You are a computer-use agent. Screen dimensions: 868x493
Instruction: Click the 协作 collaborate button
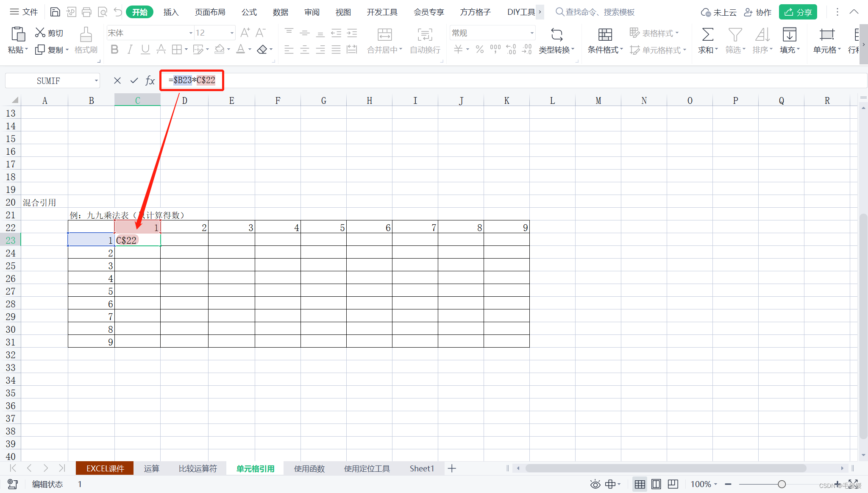758,12
